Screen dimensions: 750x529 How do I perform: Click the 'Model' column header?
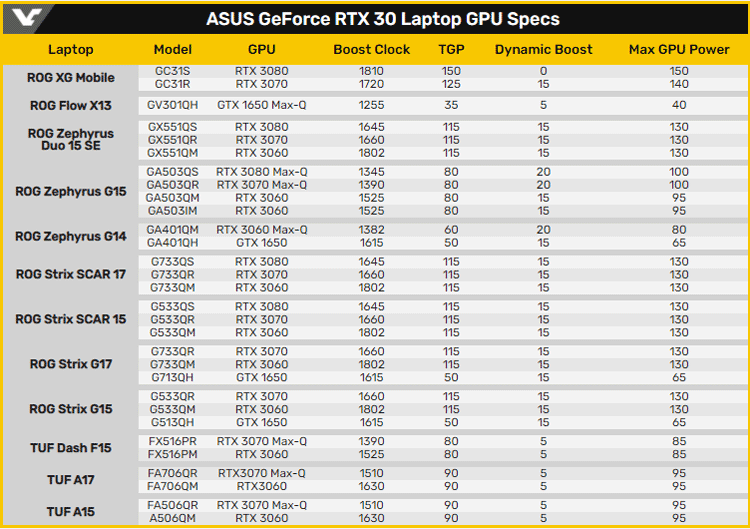[173, 49]
